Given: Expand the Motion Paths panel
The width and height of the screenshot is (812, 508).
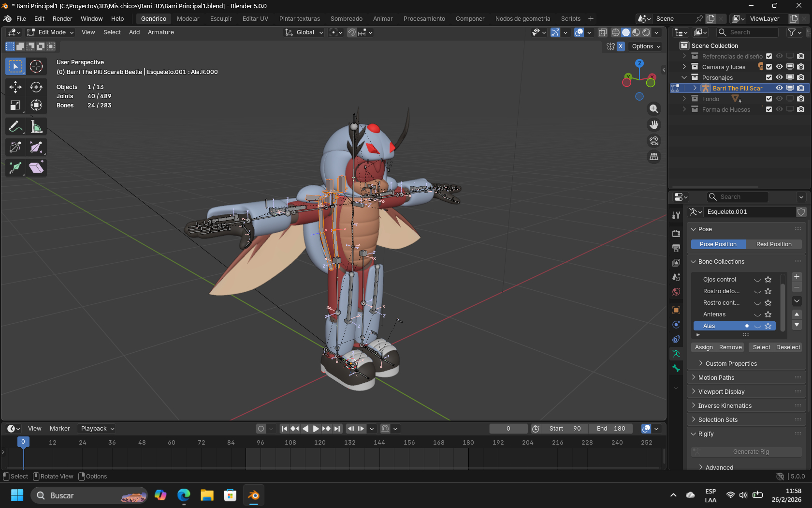Looking at the screenshot, I should pos(716,378).
